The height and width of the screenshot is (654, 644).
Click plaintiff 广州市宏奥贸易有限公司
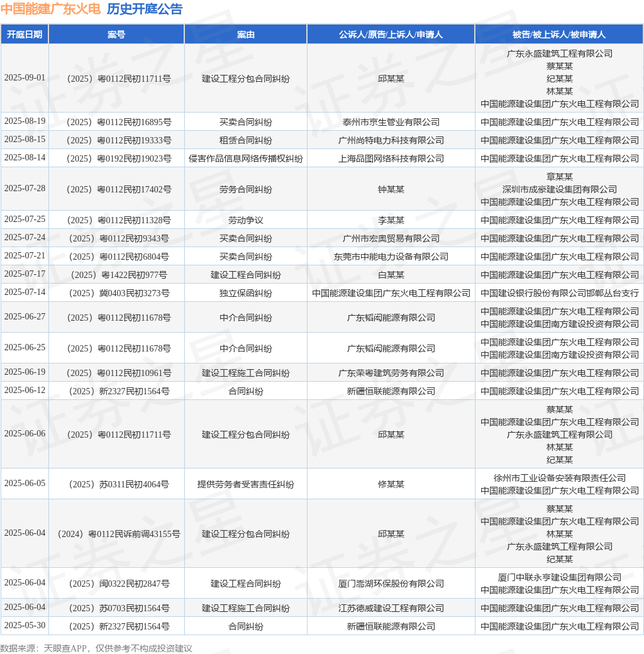[391, 238]
